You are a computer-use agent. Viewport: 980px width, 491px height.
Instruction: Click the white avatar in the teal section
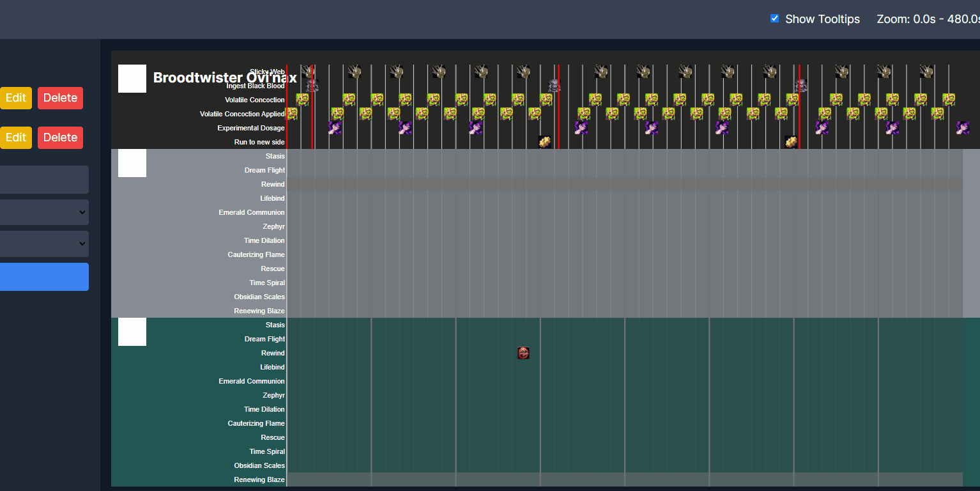click(132, 332)
